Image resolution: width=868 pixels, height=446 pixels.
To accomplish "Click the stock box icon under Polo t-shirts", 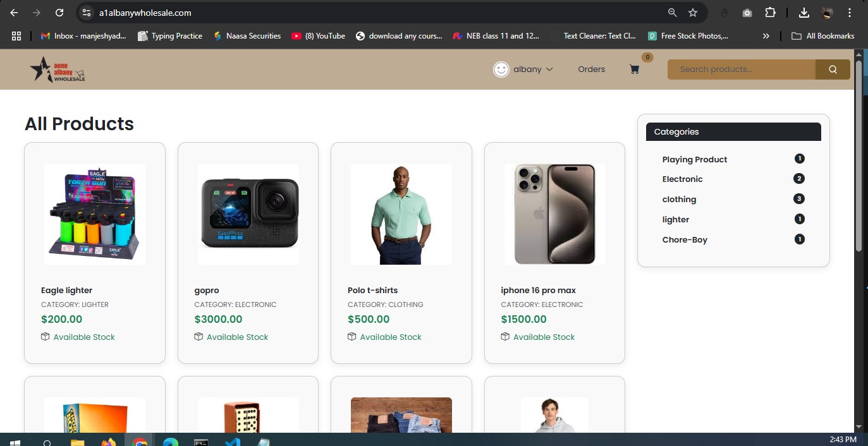I will 352,337.
